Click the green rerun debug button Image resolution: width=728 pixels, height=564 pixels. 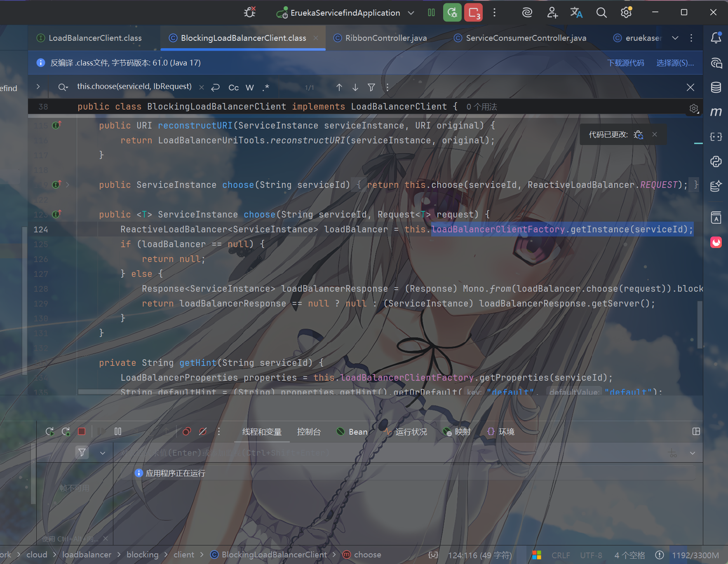(x=452, y=13)
